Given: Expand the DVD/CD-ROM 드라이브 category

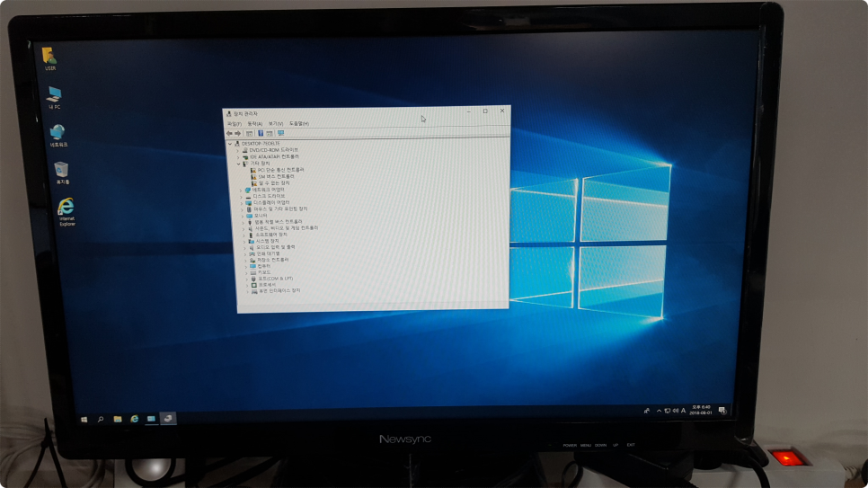Looking at the screenshot, I should 238,150.
